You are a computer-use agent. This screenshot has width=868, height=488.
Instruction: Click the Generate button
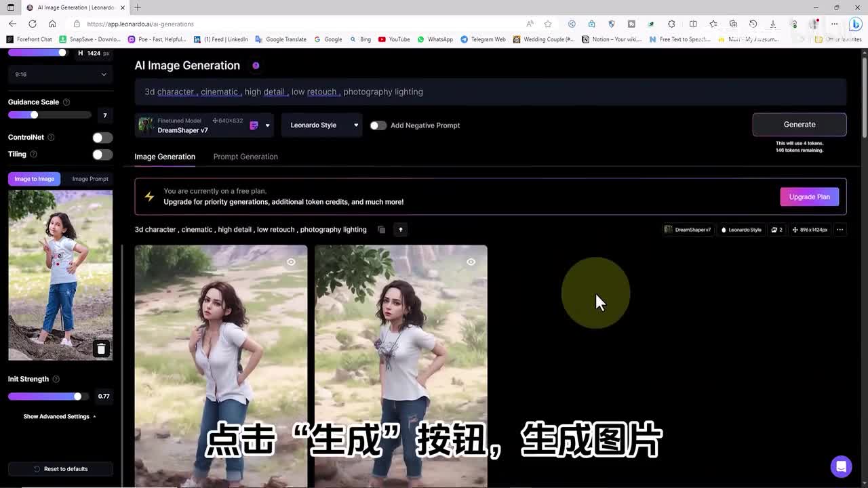pos(799,125)
